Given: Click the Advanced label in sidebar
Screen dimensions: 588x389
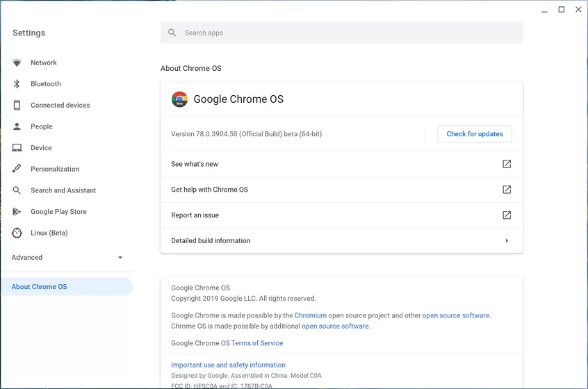Looking at the screenshot, I should point(27,258).
